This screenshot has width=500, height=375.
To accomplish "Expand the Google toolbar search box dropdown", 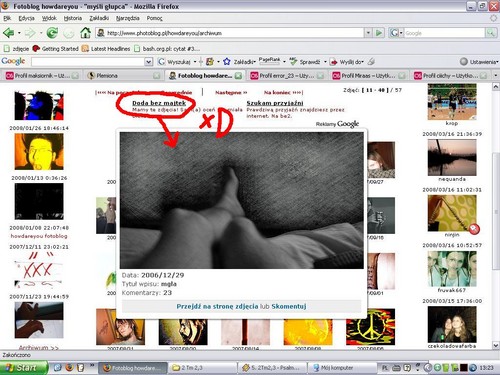I will coord(149,62).
